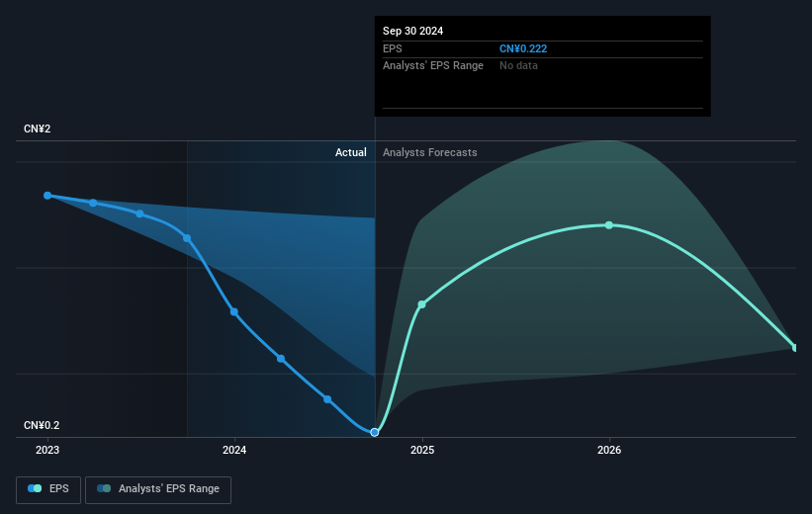Click the CN¥2 y-axis label

click(38, 128)
